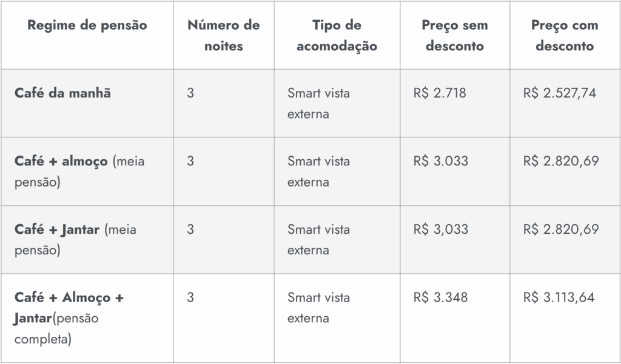Select R$ 2.820,69 in the Café + Jantar row
This screenshot has width=621, height=364.
click(561, 229)
